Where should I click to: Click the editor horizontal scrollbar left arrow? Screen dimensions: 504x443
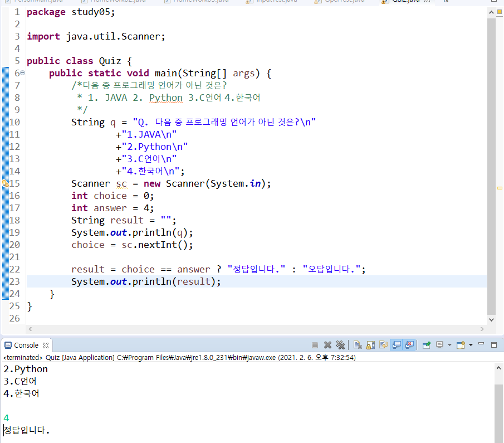[30, 329]
